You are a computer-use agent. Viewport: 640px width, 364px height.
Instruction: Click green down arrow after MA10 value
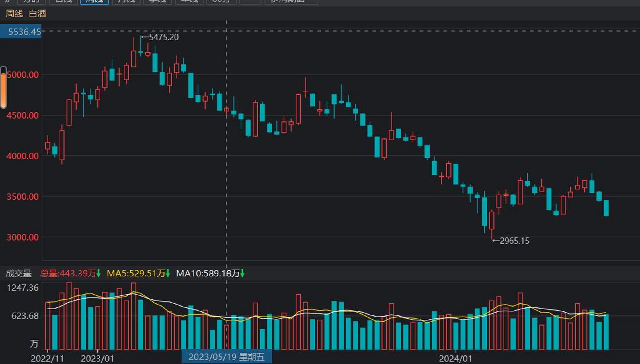point(242,274)
